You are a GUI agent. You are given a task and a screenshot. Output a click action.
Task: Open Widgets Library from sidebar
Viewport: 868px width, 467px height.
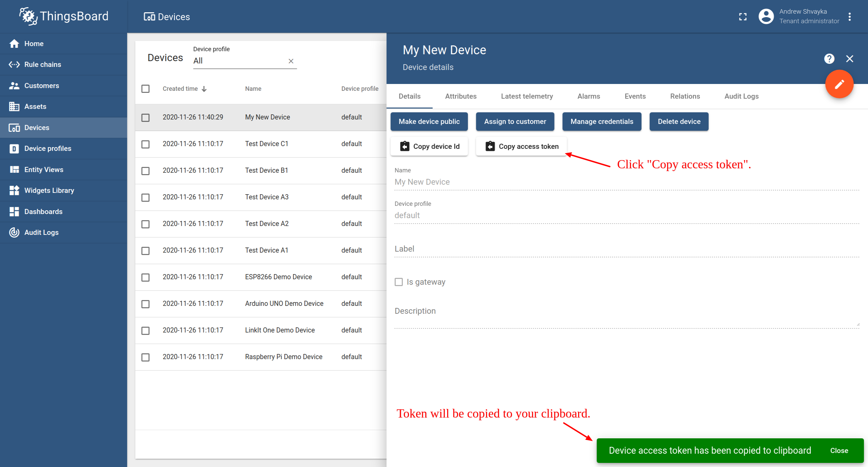[x=49, y=190]
